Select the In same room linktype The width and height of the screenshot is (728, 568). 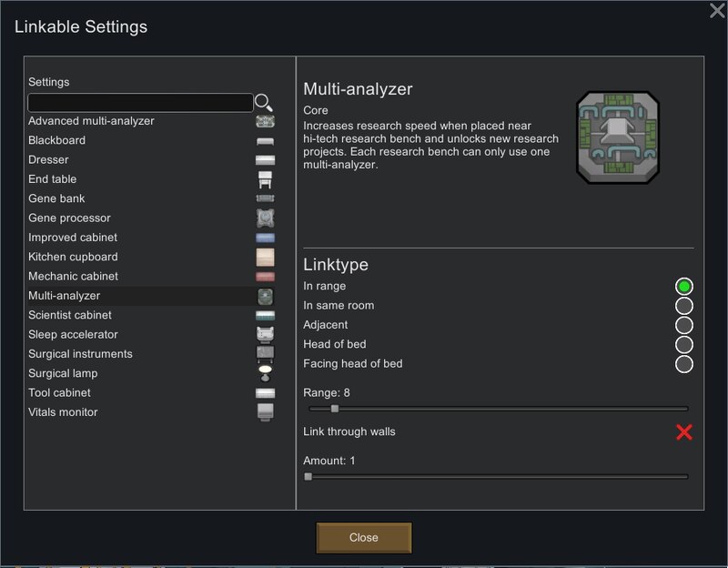coord(684,306)
